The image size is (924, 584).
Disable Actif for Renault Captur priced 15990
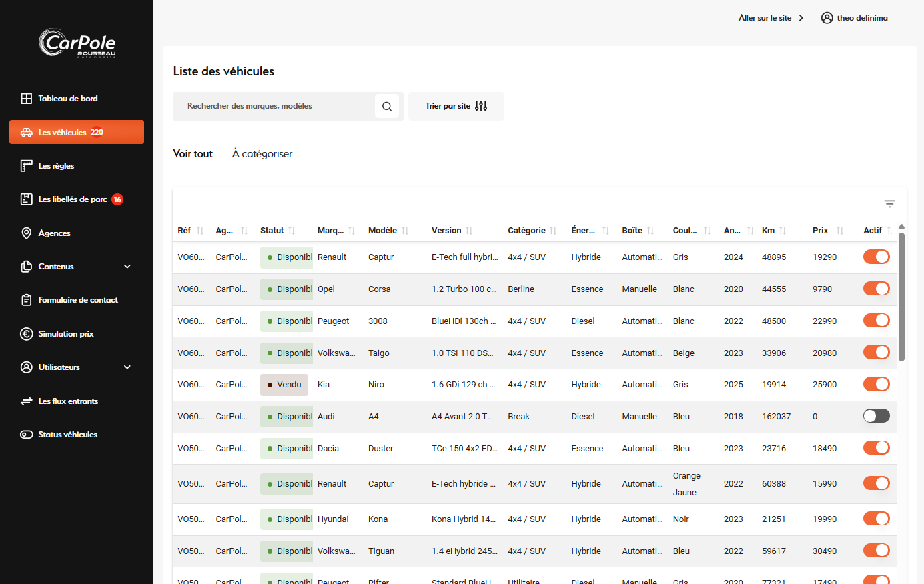(877, 483)
